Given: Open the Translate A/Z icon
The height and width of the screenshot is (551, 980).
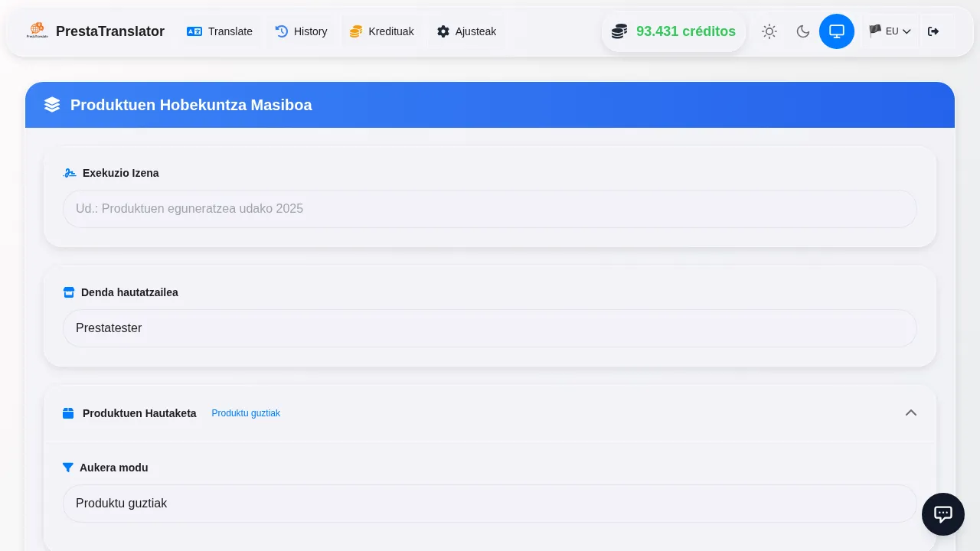Looking at the screenshot, I should click(x=194, y=31).
